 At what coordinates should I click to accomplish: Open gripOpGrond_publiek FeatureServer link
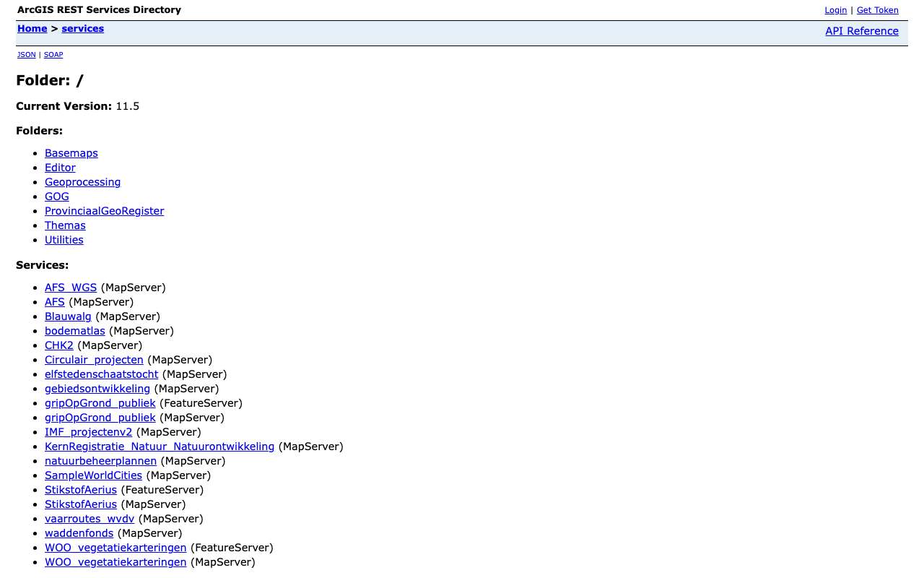100,403
